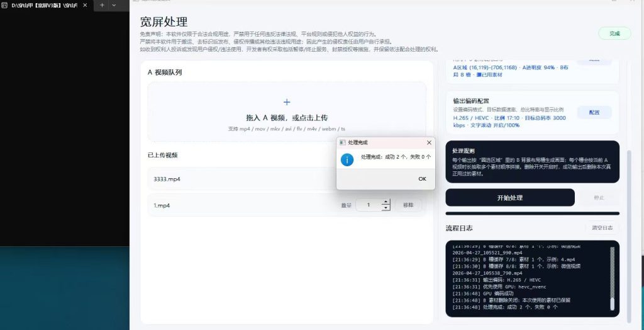
Task: Click the 开始处理 button
Action: (509, 198)
